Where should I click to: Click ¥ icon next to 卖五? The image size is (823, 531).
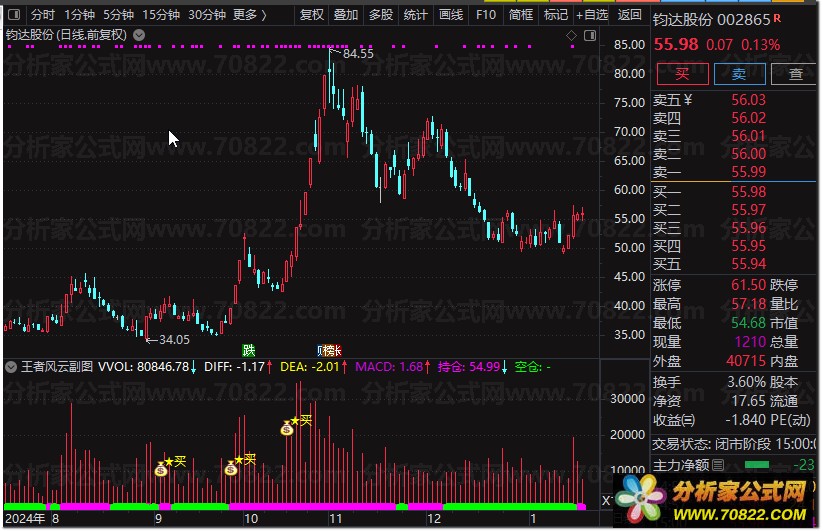coord(688,100)
